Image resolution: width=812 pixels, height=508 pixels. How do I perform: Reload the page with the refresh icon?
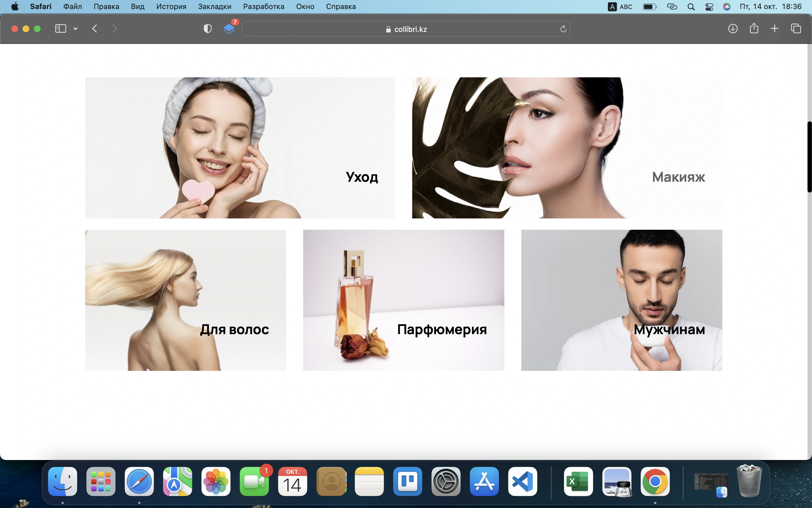point(563,29)
